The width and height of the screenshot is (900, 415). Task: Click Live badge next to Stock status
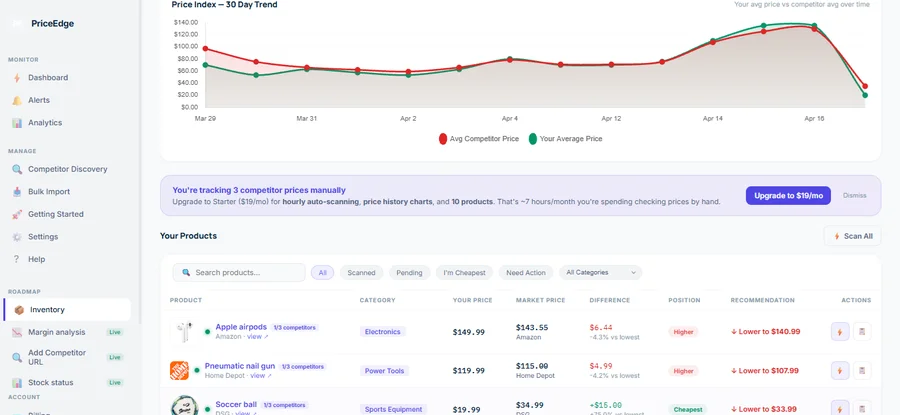click(115, 382)
